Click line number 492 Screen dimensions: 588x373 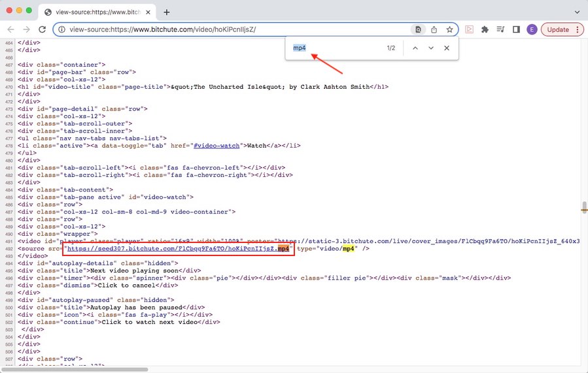9,249
